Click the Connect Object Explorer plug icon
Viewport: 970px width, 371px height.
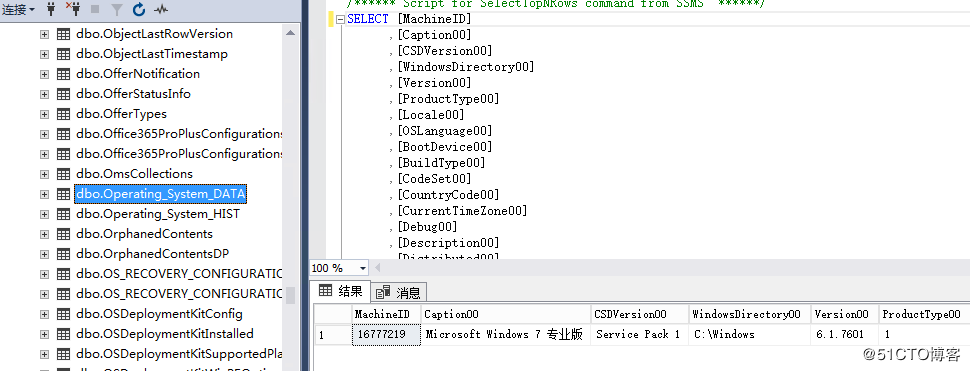[51, 9]
